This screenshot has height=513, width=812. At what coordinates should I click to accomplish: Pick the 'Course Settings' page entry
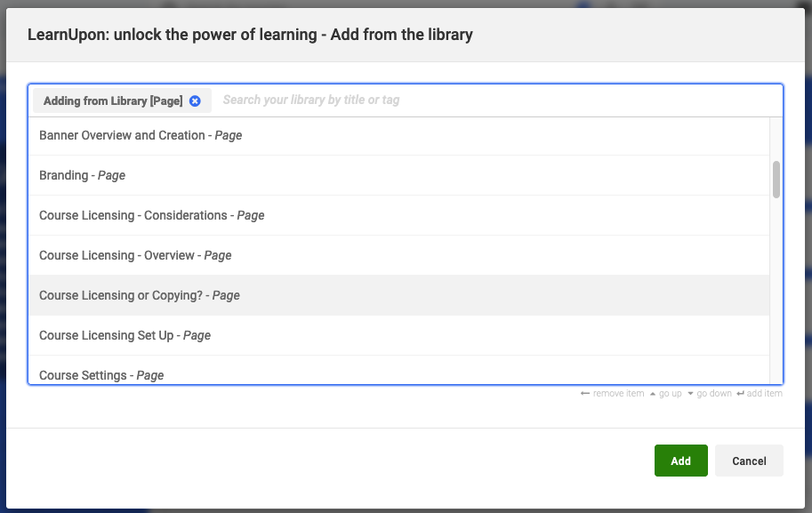[x=101, y=374]
